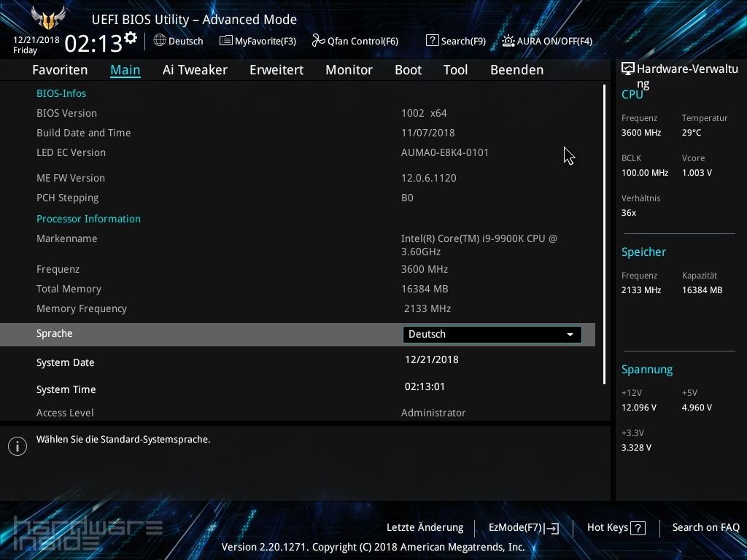747x560 pixels.
Task: Click Letzte Änderung button
Action: pyautogui.click(x=425, y=528)
